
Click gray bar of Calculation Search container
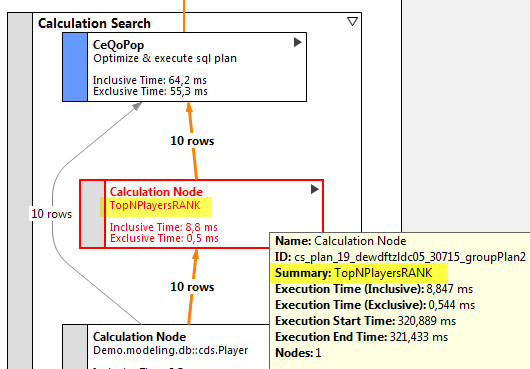tap(20, 191)
